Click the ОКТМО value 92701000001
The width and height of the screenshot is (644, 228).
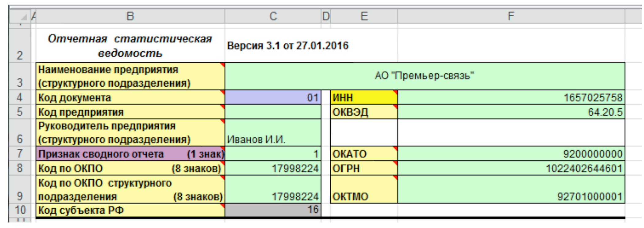click(511, 189)
